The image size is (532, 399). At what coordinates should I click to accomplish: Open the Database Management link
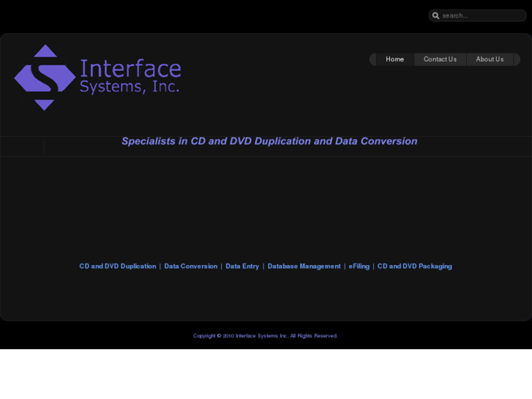coord(304,266)
